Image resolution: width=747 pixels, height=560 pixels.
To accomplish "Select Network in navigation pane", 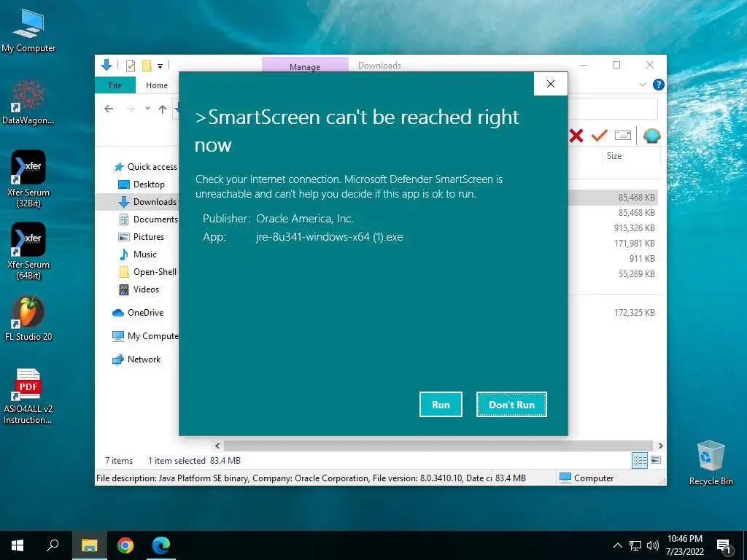I will (136, 359).
